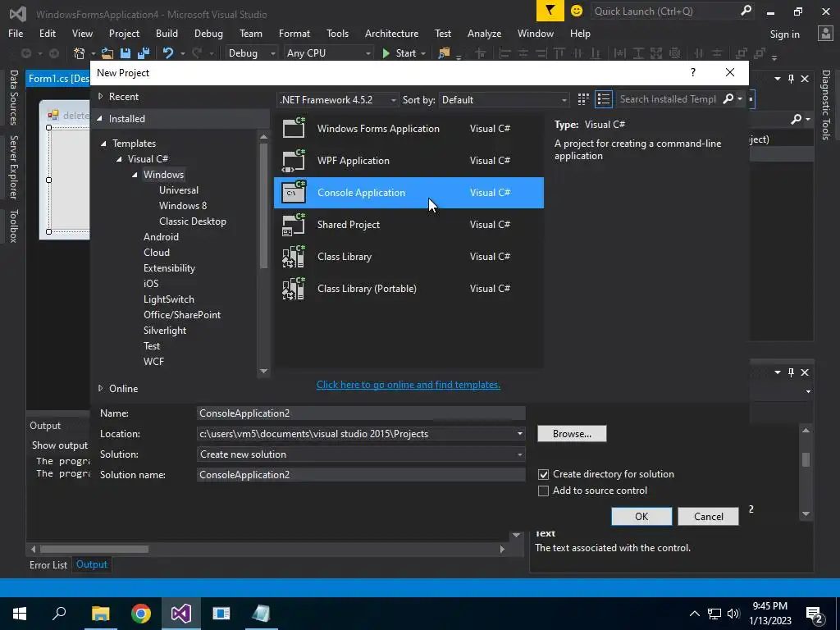Viewport: 840px width, 630px height.
Task: Open the Solution Create new solution dropdown
Action: pyautogui.click(x=519, y=454)
